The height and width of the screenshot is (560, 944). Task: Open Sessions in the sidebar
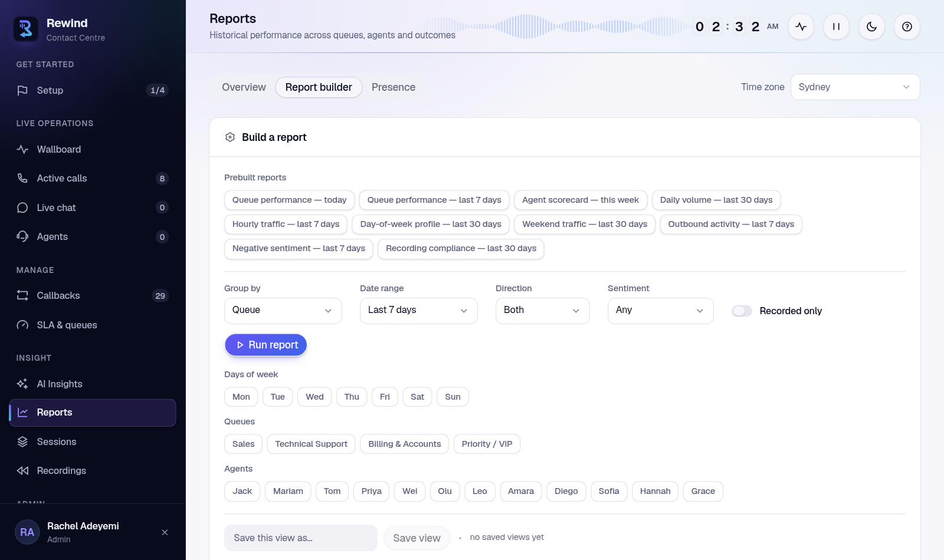[x=93, y=442]
